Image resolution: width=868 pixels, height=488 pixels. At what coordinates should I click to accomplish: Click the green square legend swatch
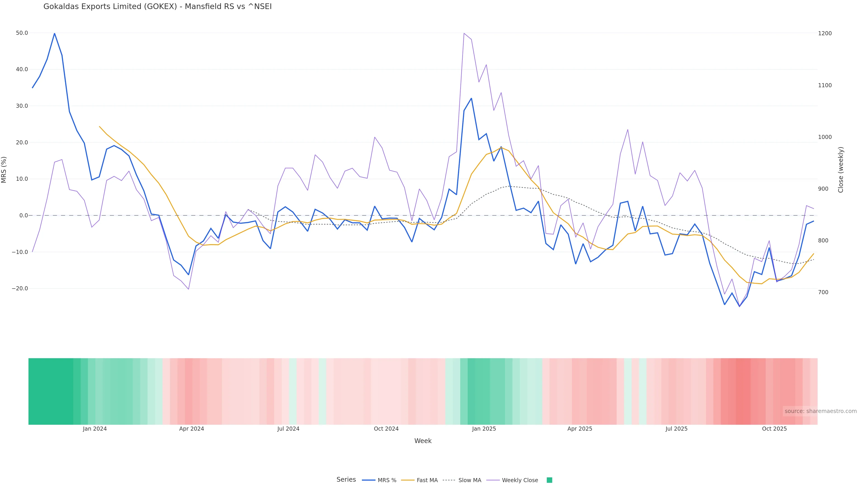(549, 480)
